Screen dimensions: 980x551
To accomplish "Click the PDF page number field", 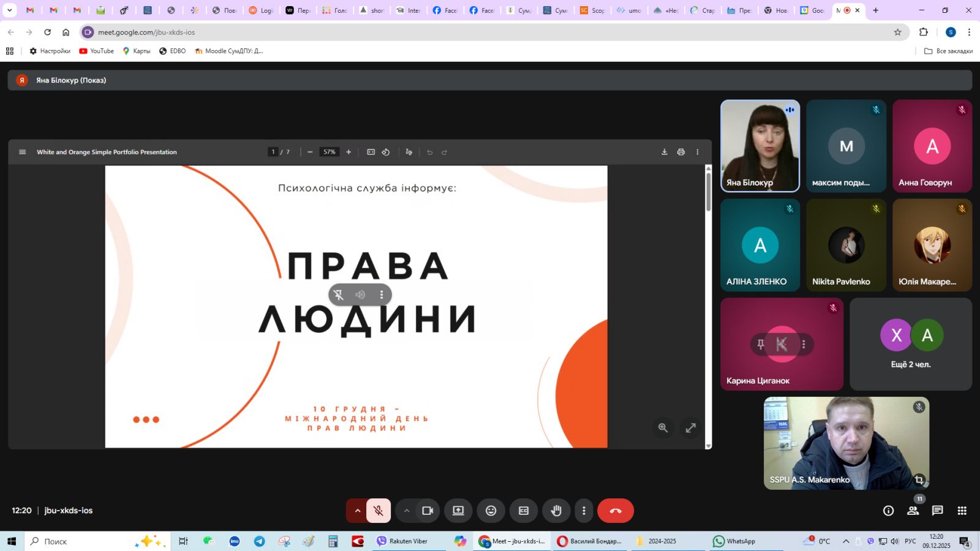I will 273,152.
